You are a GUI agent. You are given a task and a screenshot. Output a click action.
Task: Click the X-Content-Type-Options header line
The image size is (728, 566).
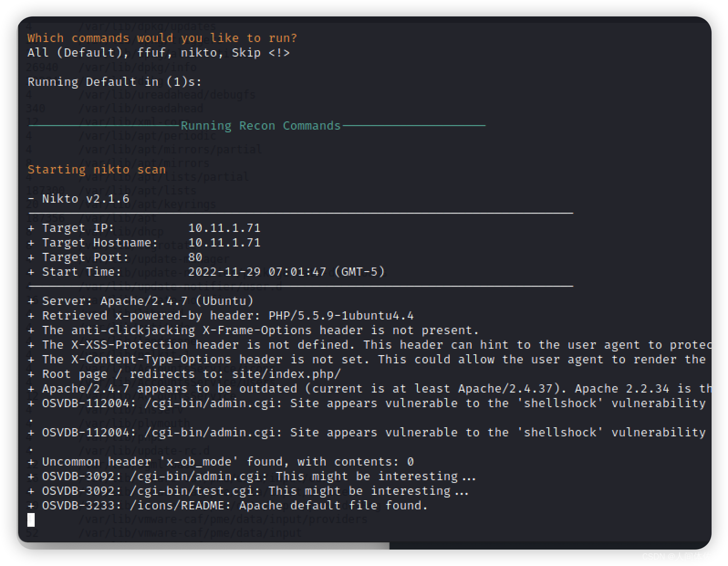tap(367, 359)
